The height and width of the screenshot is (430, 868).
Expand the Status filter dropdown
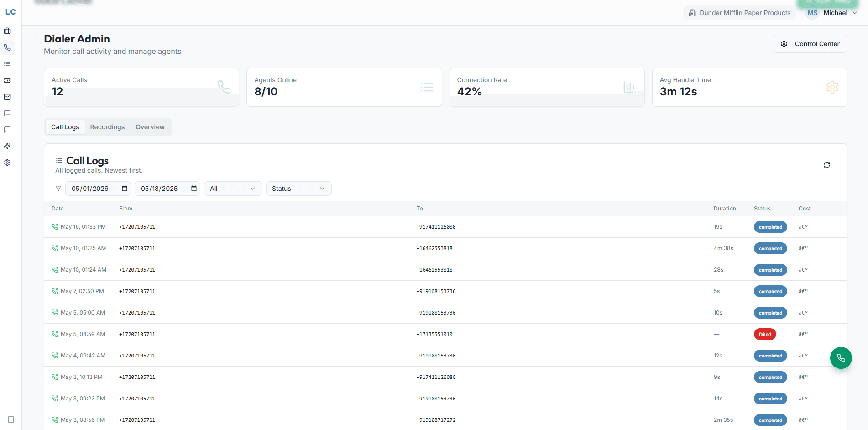coord(299,189)
